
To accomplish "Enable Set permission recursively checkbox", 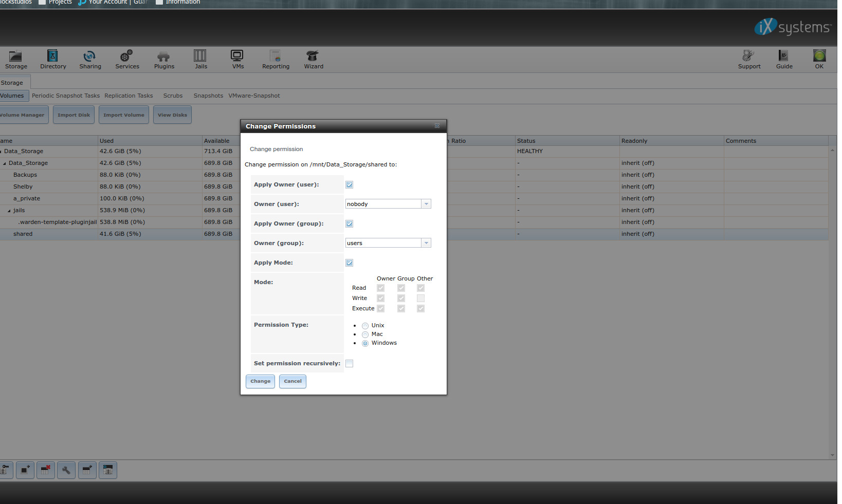I will click(350, 364).
